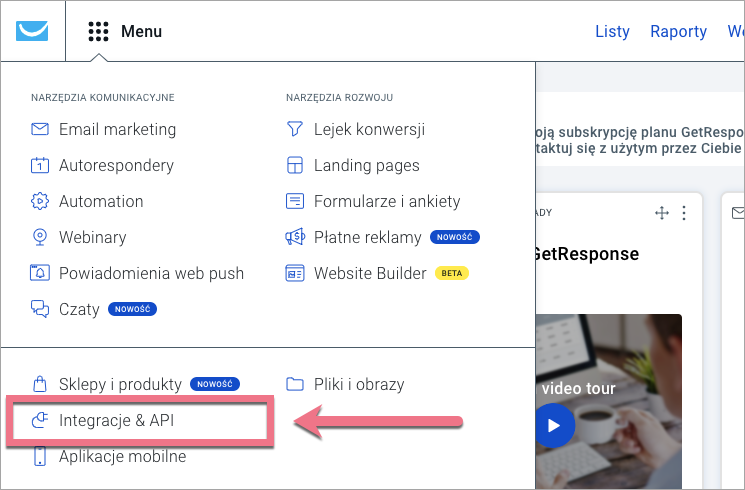Click the Automation gear icon
This screenshot has height=490, width=745.
coord(40,201)
